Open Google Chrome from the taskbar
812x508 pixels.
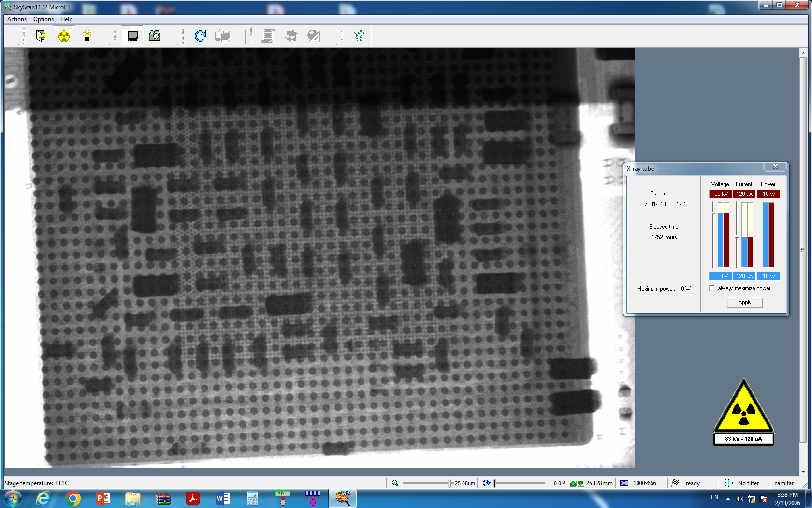pyautogui.click(x=73, y=498)
